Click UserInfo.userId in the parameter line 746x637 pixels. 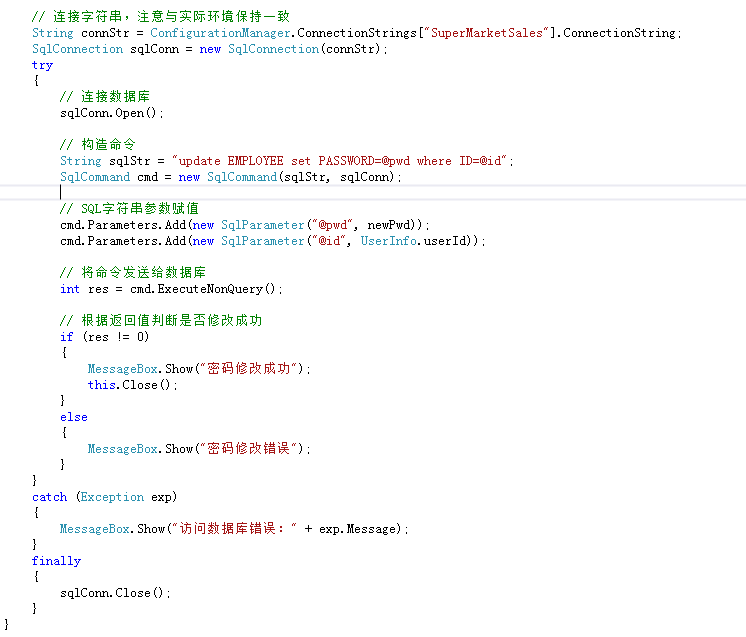tap(412, 241)
